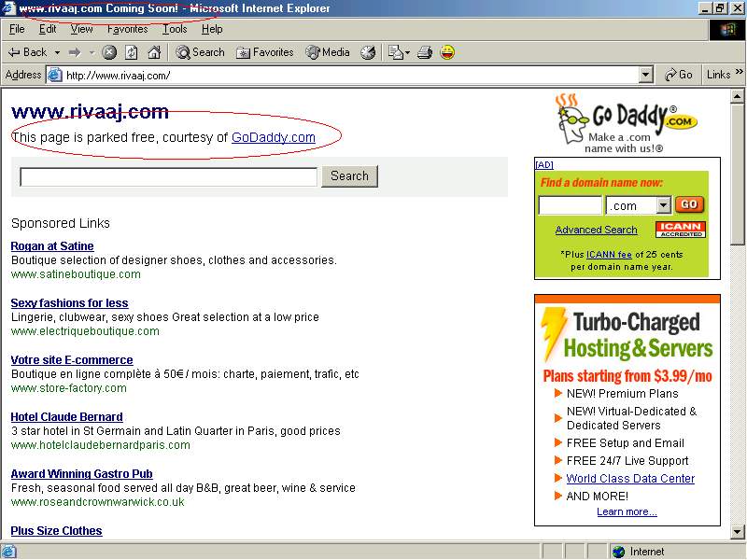Click the Windows logo throbber icon

[727, 30]
